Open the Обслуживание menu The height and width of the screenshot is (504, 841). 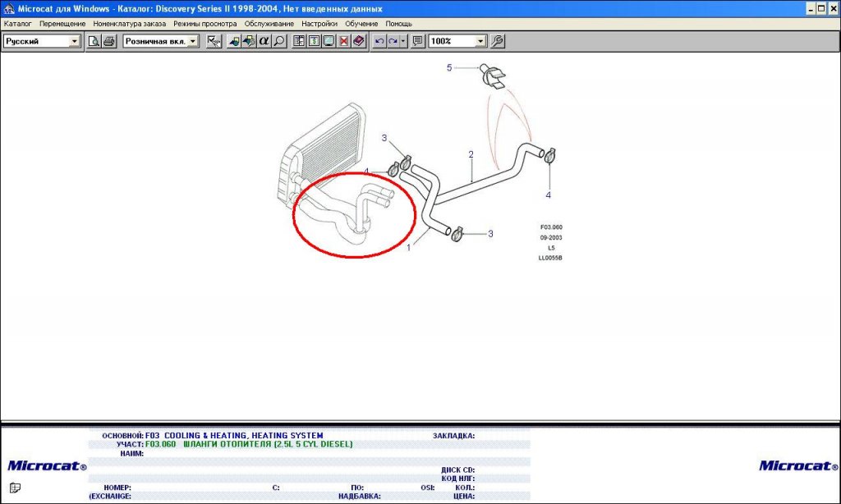point(269,24)
